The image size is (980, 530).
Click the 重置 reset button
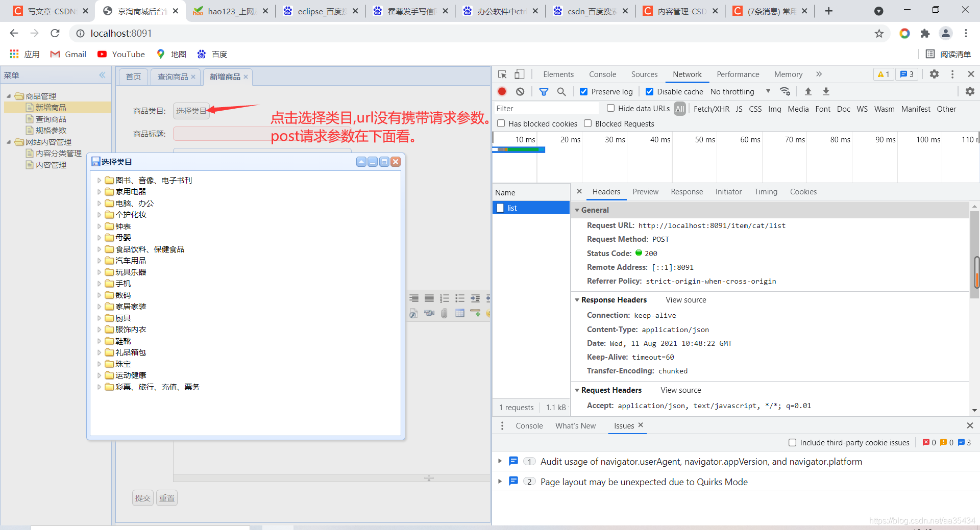coord(167,498)
